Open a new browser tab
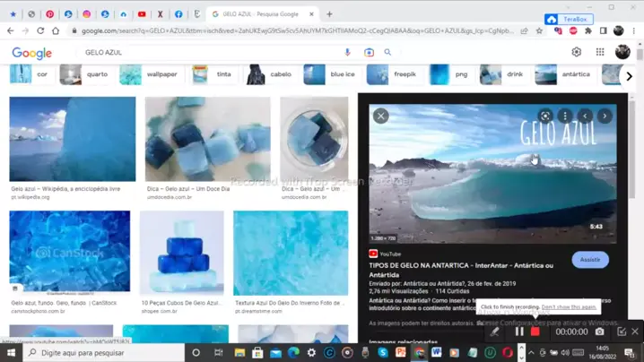 click(x=329, y=14)
